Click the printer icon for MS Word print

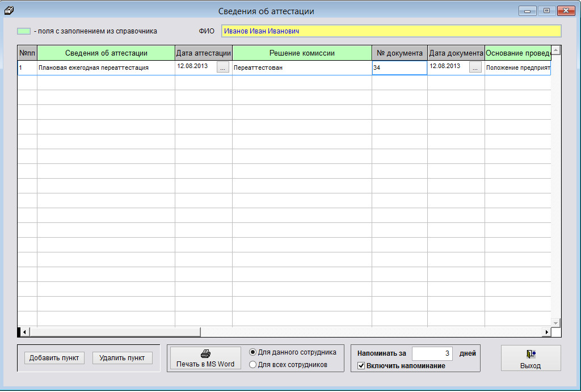point(205,353)
